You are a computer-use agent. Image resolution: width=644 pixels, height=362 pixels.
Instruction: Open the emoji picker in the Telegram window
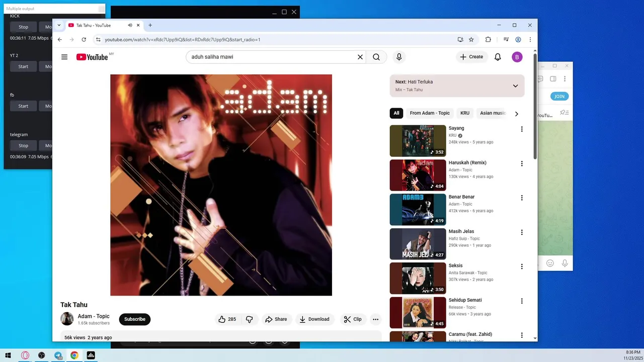pos(550,263)
